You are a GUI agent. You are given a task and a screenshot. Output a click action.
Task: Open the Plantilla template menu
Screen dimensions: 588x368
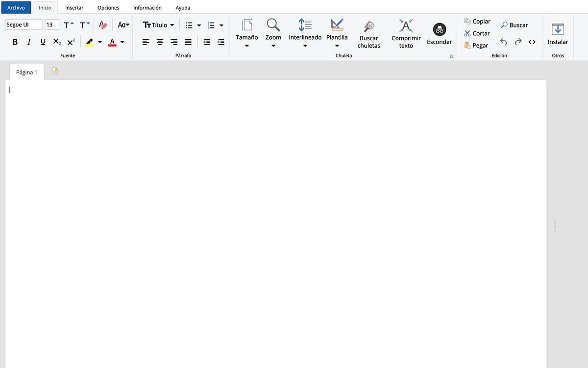[x=337, y=33]
